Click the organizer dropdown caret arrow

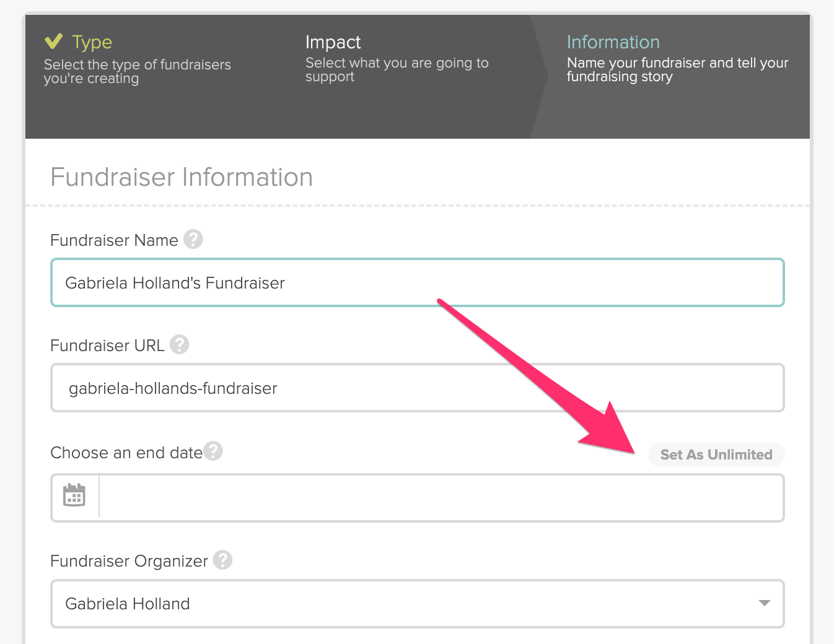(764, 603)
